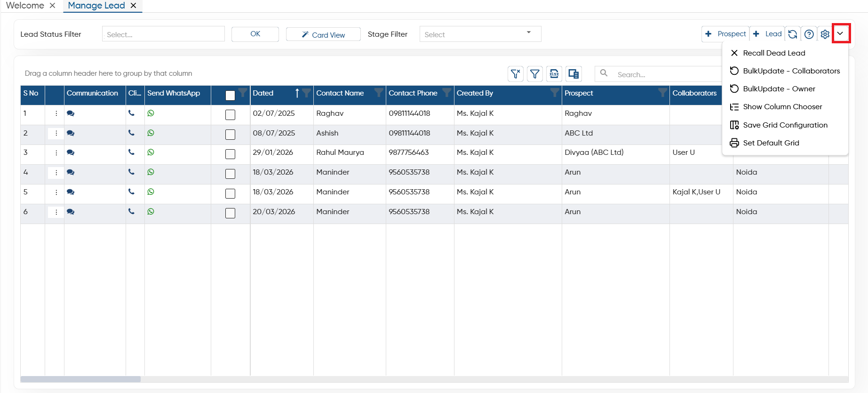This screenshot has height=393, width=868.
Task: Open the settings gear icon
Action: click(x=825, y=34)
